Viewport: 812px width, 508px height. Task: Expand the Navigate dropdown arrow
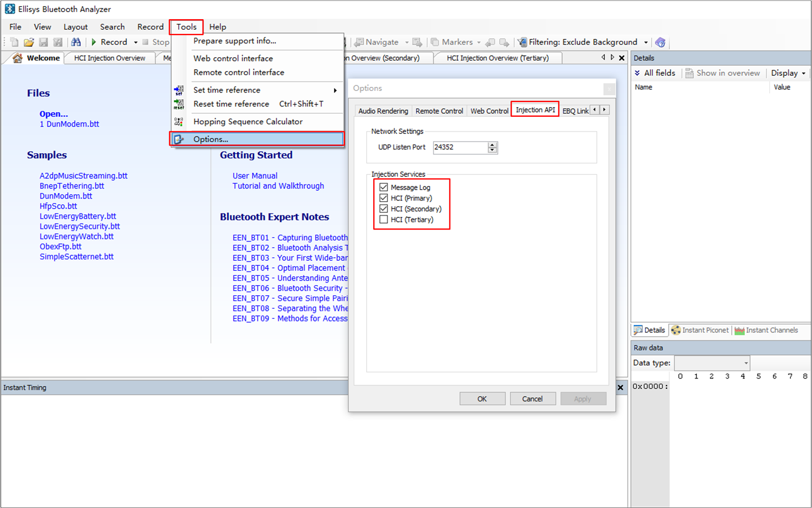point(407,42)
